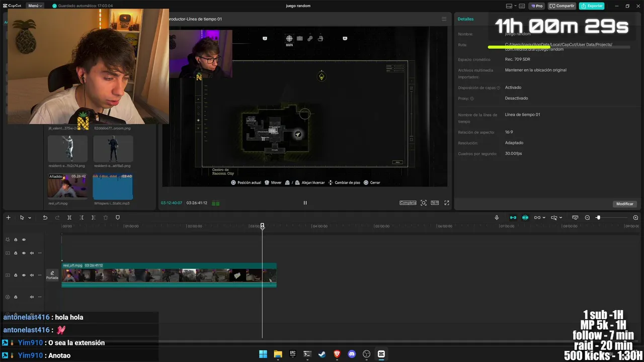This screenshot has width=644, height=362.
Task: Click the preview axis icon in timeline toolbar
Action: pos(553,218)
